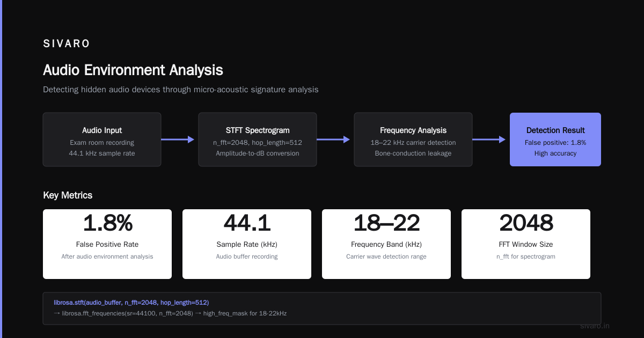
Task: Click 'Amplitude-to-dB conversion' text
Action: [x=258, y=153]
